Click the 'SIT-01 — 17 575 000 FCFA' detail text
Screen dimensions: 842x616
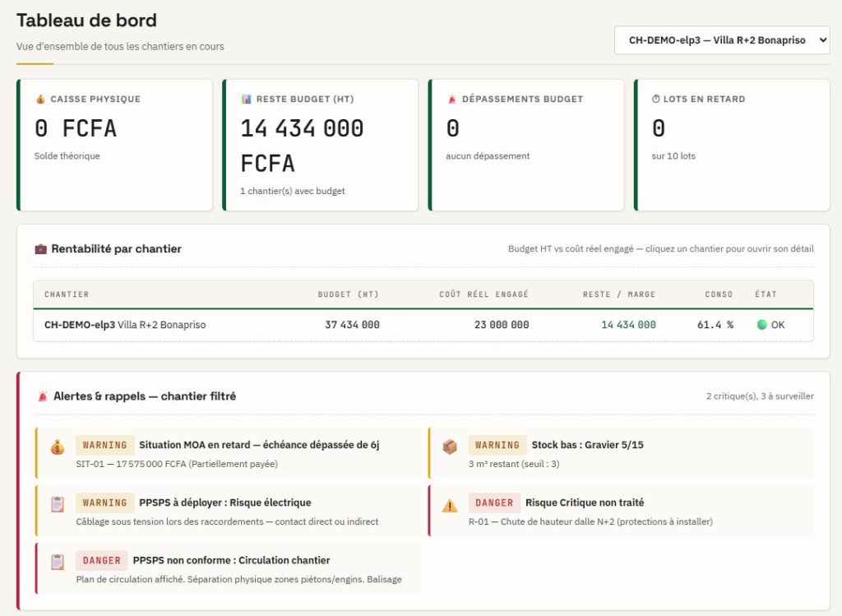(x=177, y=464)
